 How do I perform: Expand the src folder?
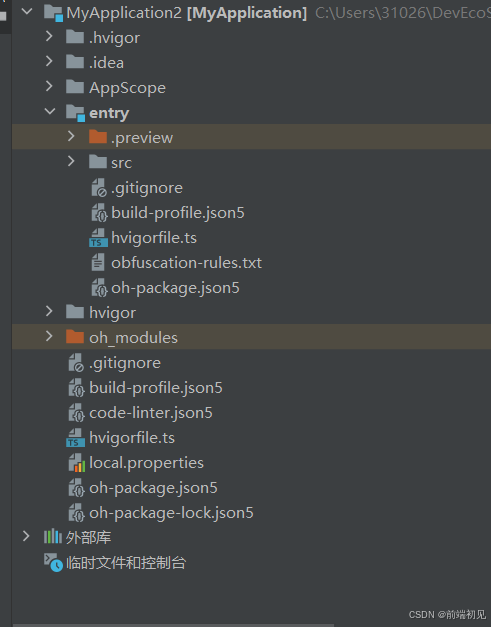71,162
